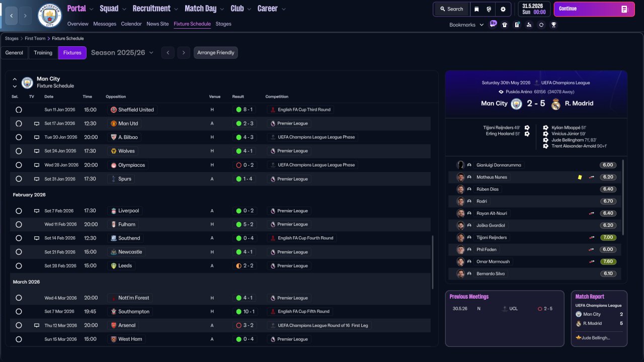
Task: Click the trophy icon in bookmarks bar
Action: click(553, 25)
